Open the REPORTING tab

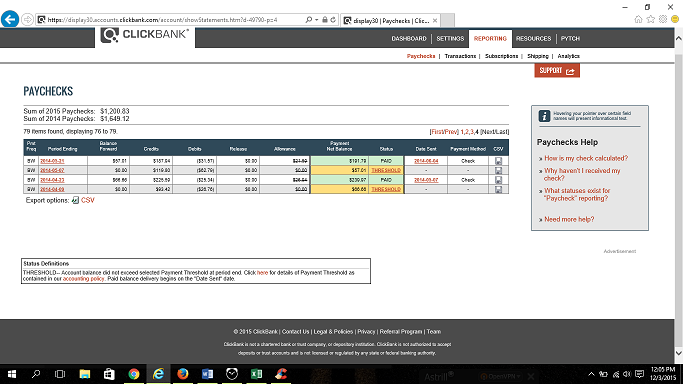[490, 39]
